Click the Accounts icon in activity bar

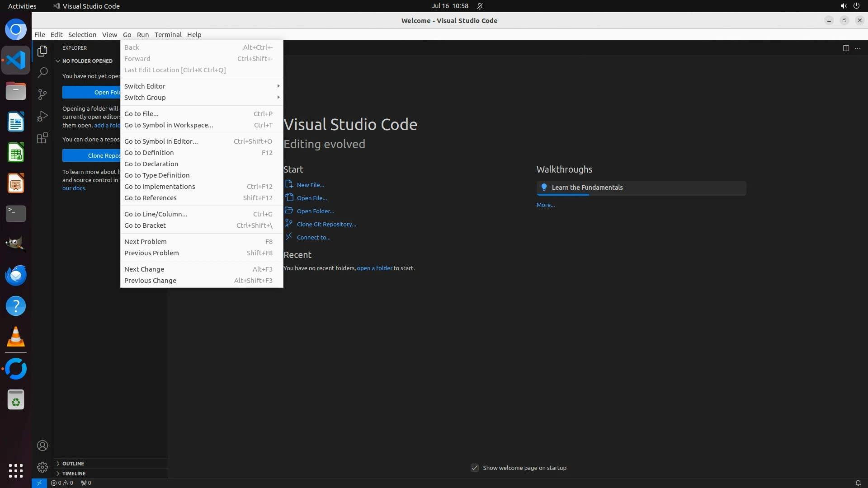tap(42, 446)
